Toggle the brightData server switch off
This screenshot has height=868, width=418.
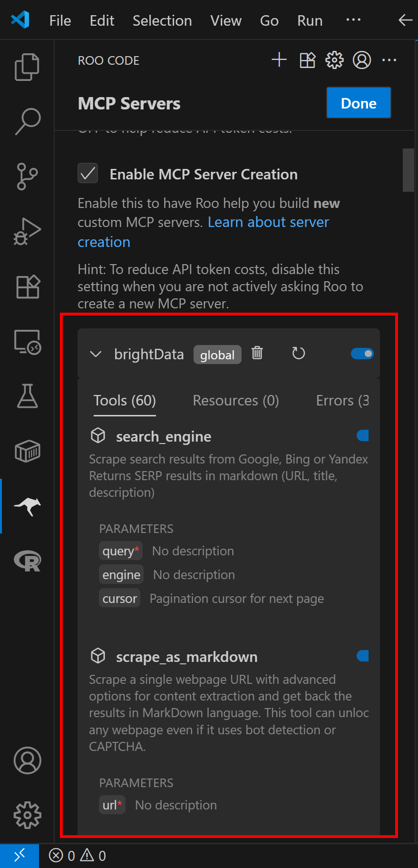[362, 354]
